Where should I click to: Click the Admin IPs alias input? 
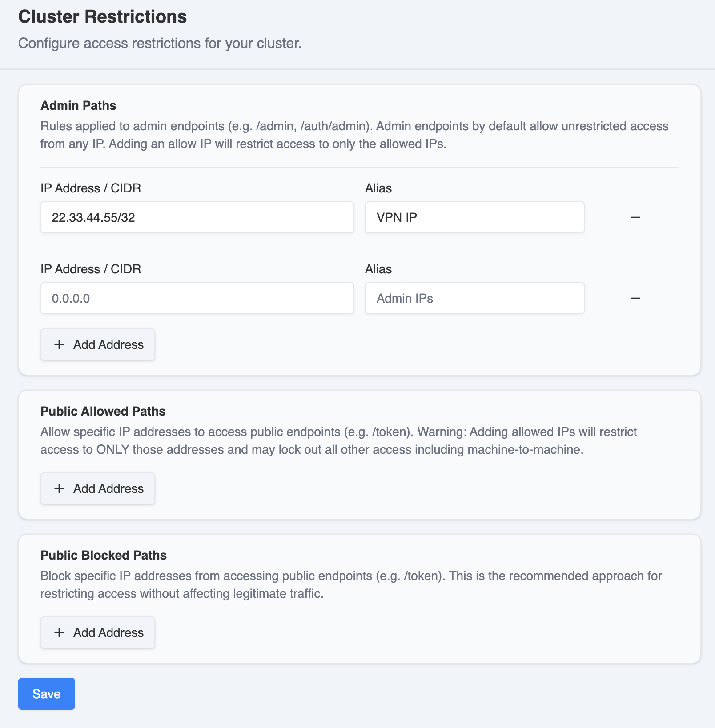[474, 298]
